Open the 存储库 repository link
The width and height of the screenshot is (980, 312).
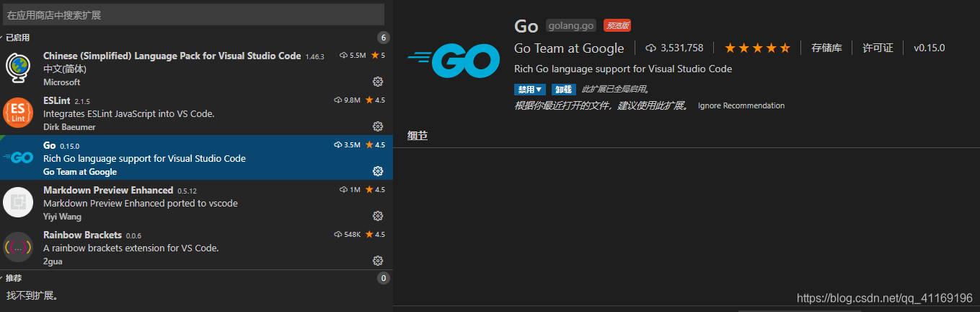826,48
